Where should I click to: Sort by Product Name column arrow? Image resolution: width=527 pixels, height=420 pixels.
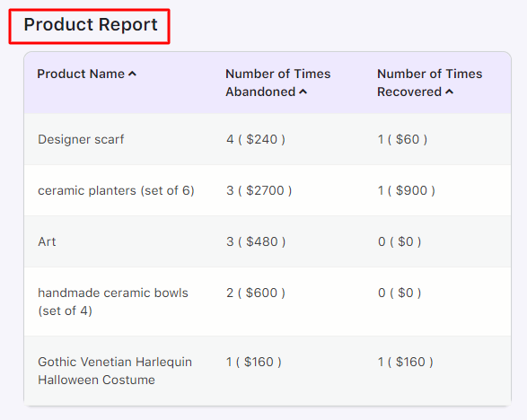click(132, 74)
